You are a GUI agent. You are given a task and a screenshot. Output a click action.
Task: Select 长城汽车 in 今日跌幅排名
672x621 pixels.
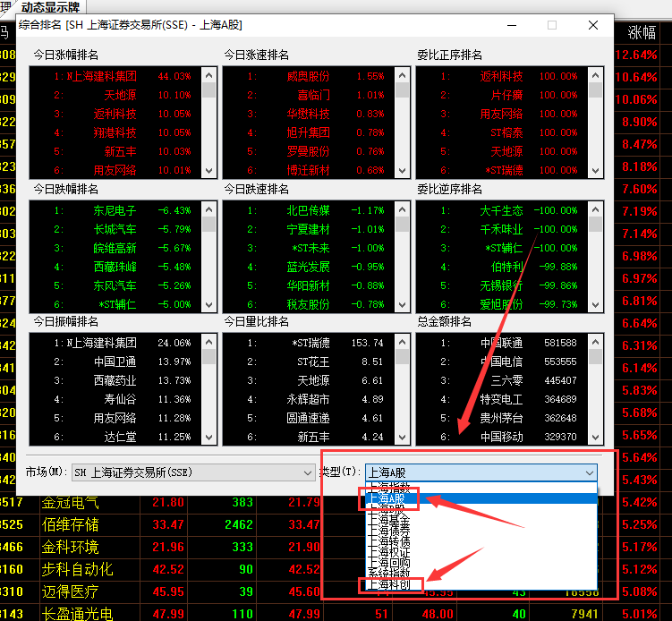pos(115,229)
